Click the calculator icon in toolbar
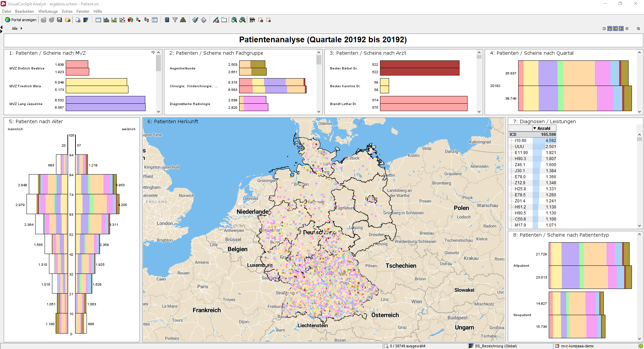The image size is (644, 349). (x=167, y=20)
